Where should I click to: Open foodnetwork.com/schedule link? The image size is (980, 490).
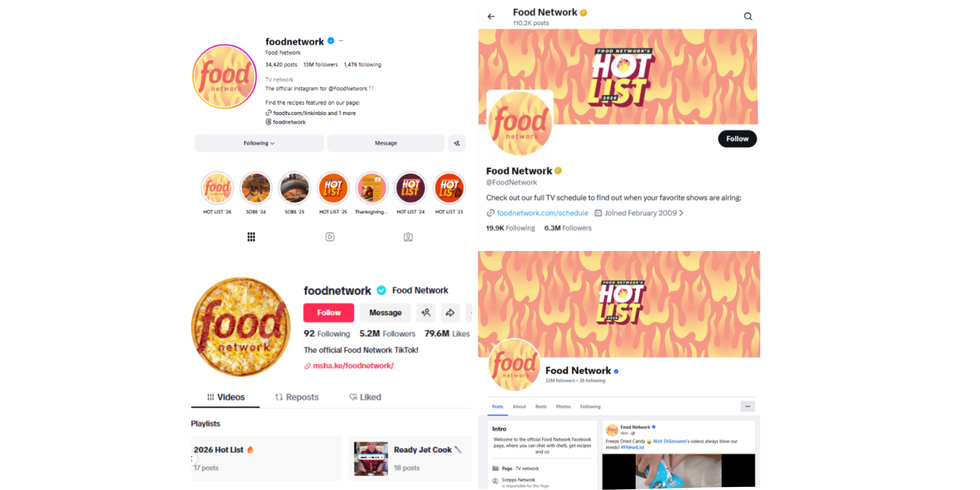542,213
